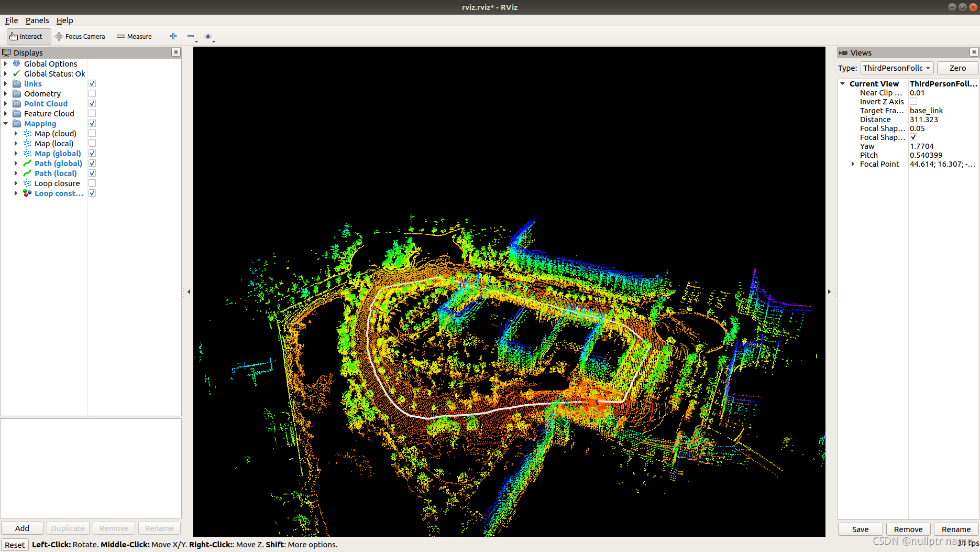Click the Path (local) path icon
Viewport: 980px width, 552px height.
(x=27, y=173)
